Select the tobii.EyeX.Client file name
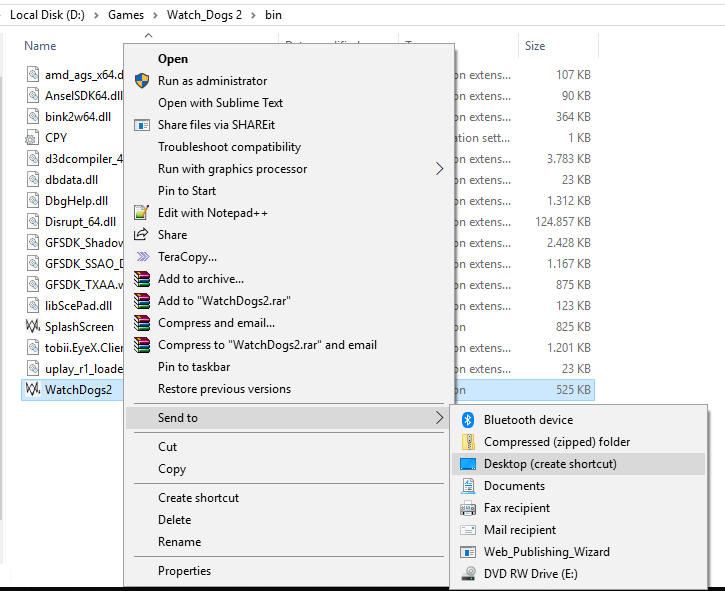 pyautogui.click(x=84, y=348)
